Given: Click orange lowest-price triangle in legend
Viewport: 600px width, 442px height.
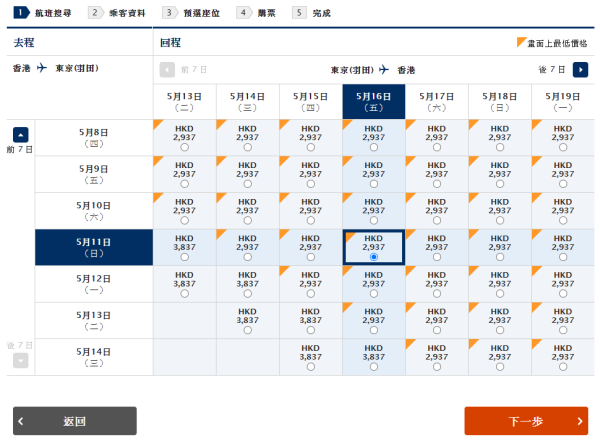Looking at the screenshot, I should tap(521, 43).
